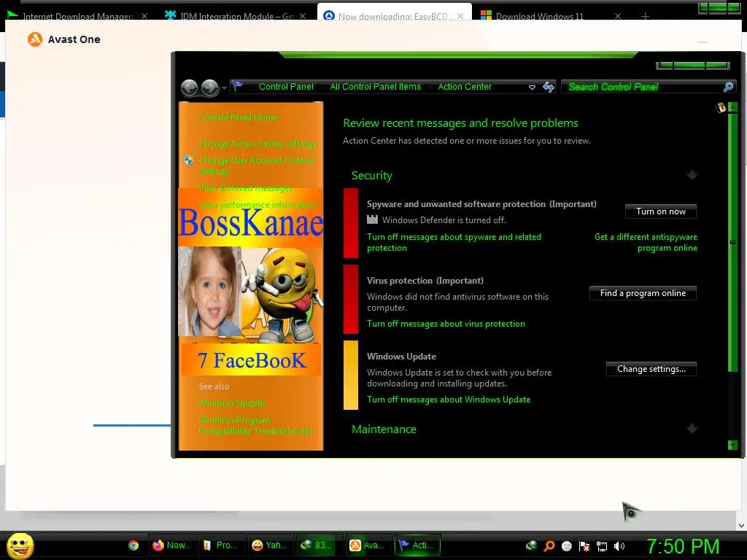Close the IDM Integration Module tab
This screenshot has width=747, height=560.
pyautogui.click(x=303, y=16)
